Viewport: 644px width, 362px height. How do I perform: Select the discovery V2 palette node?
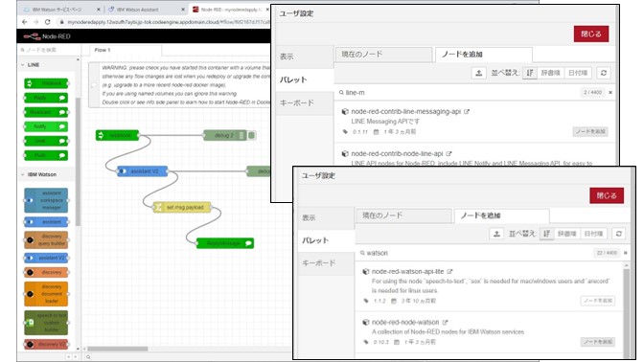coord(46,344)
